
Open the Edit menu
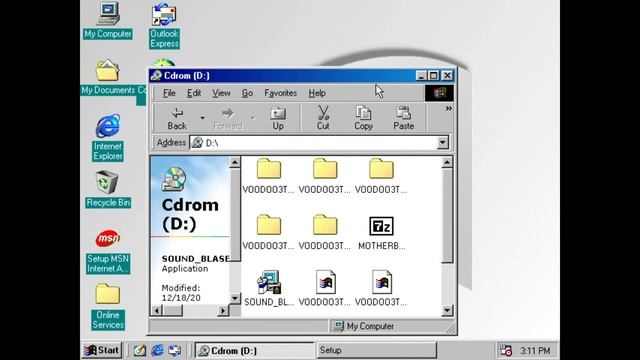pyautogui.click(x=194, y=93)
